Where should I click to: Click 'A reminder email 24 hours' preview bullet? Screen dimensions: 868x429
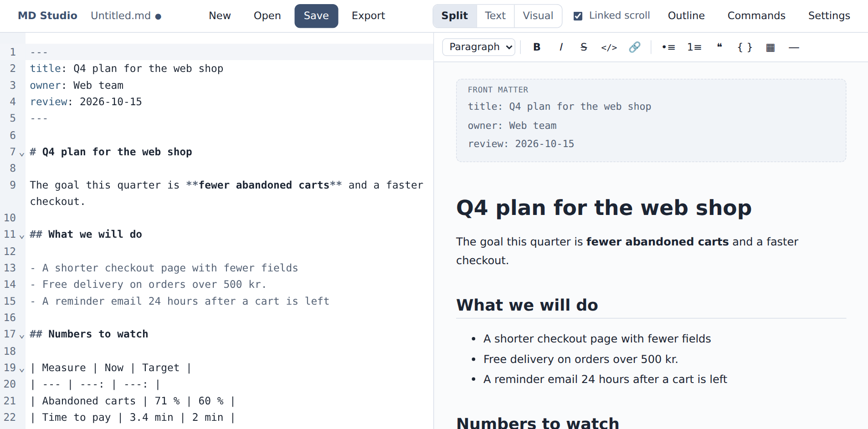(x=605, y=379)
